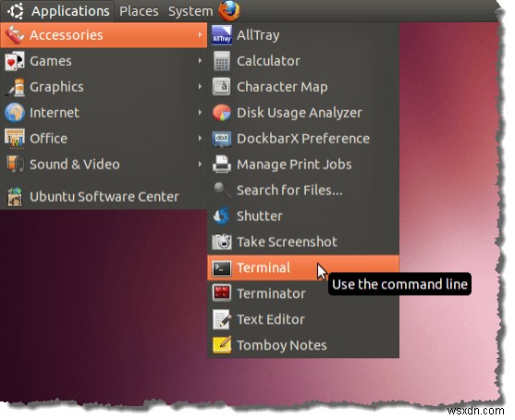Click the Sound & Video film icon
The image size is (515, 420).
coord(15,164)
